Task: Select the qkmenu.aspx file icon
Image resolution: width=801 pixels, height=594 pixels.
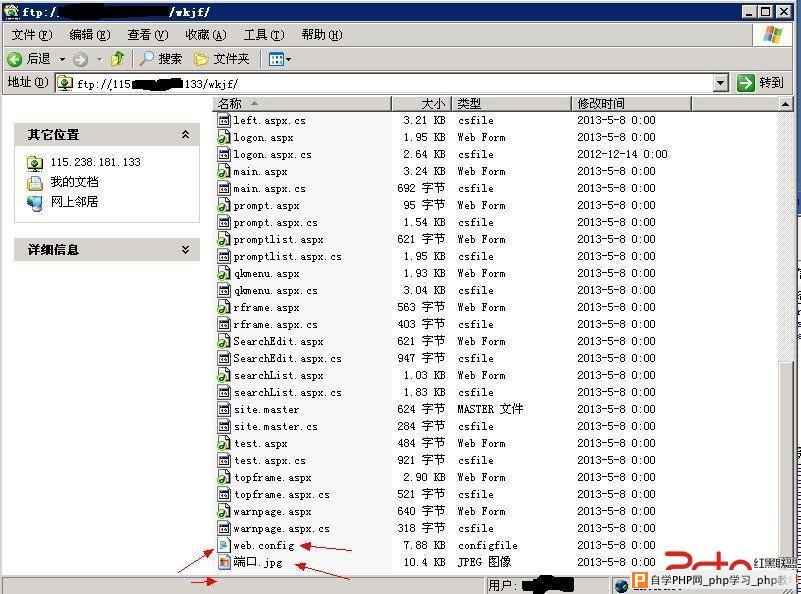Action: 224,273
